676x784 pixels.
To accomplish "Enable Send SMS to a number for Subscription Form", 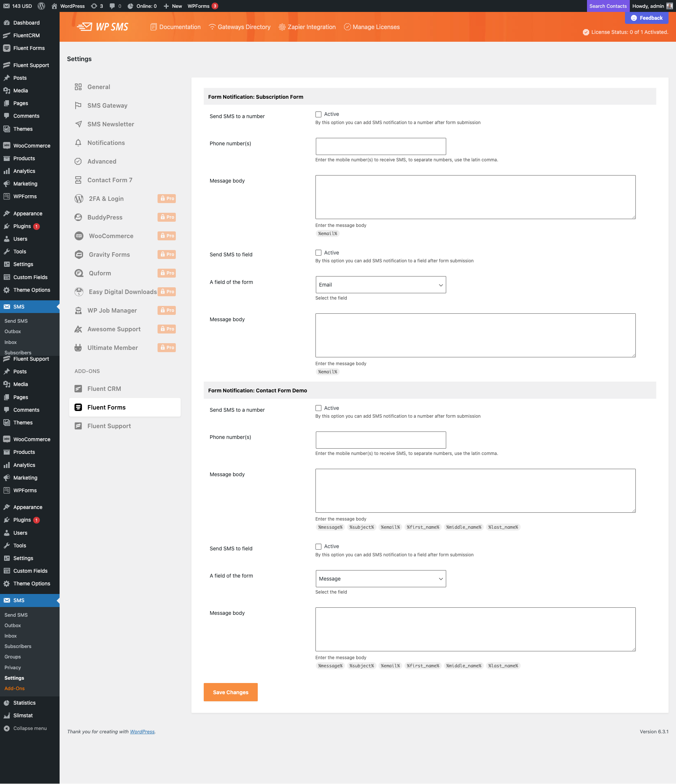I will pos(318,114).
